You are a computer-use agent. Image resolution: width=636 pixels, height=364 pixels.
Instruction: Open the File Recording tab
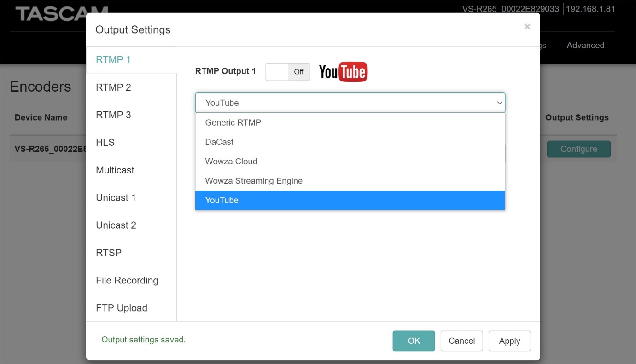click(127, 281)
